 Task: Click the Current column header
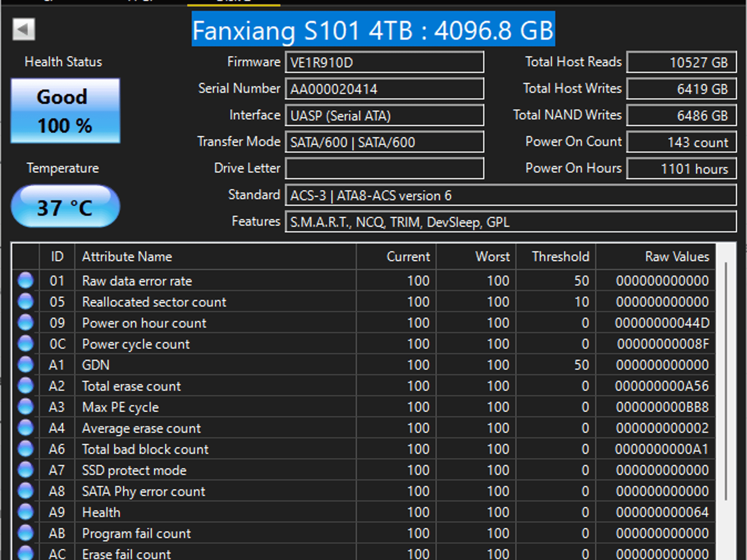click(396, 257)
